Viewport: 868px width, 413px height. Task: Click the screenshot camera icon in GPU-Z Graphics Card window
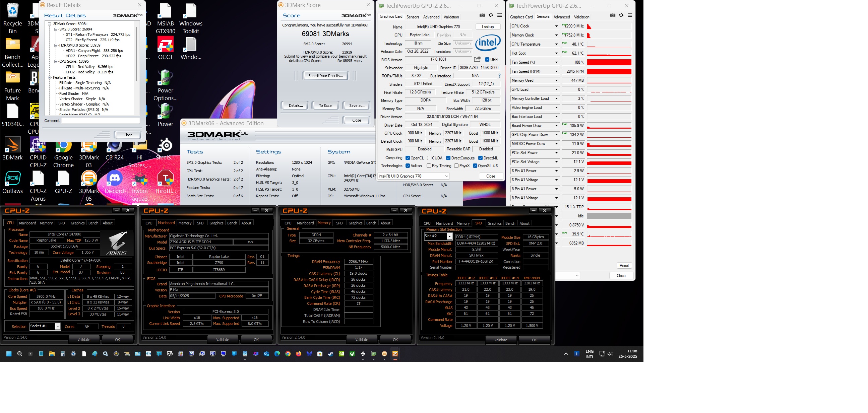482,15
